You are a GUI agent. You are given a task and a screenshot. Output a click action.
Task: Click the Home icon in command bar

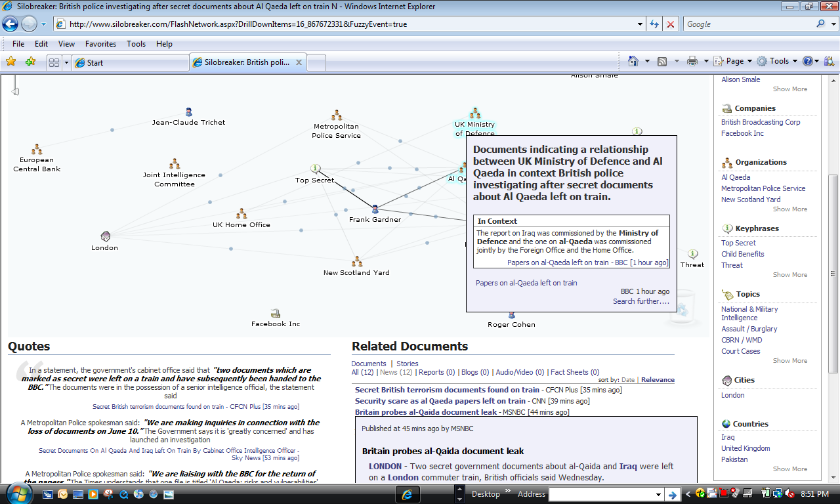coord(633,61)
